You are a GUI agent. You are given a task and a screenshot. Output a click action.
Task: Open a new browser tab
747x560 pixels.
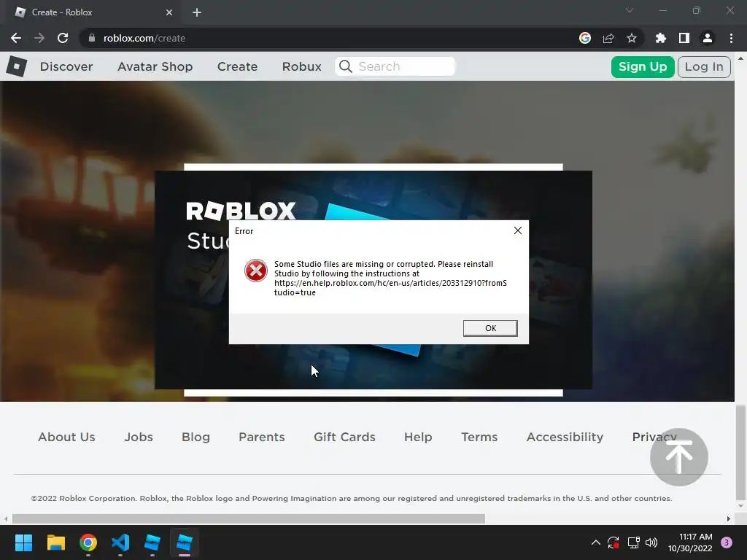tap(197, 12)
